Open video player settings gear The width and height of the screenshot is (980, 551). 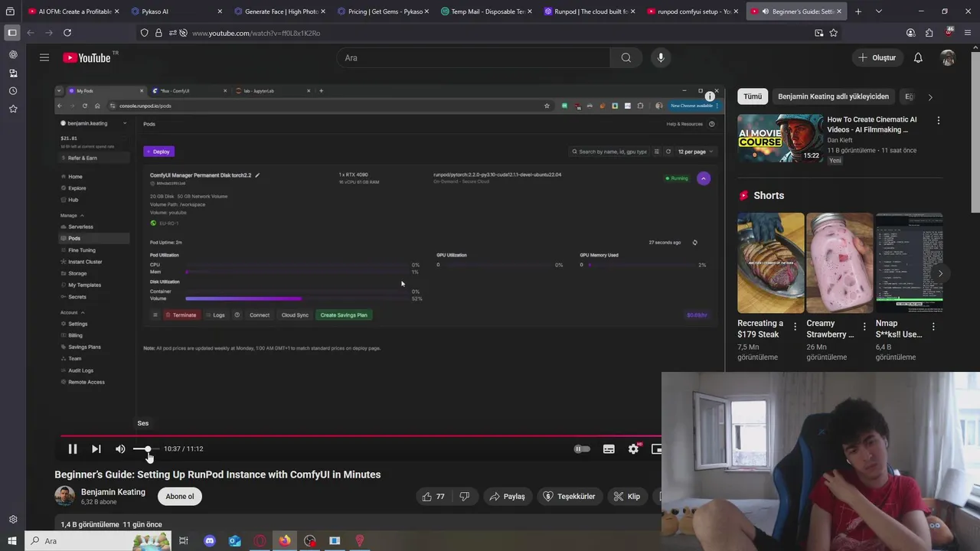pos(633,449)
